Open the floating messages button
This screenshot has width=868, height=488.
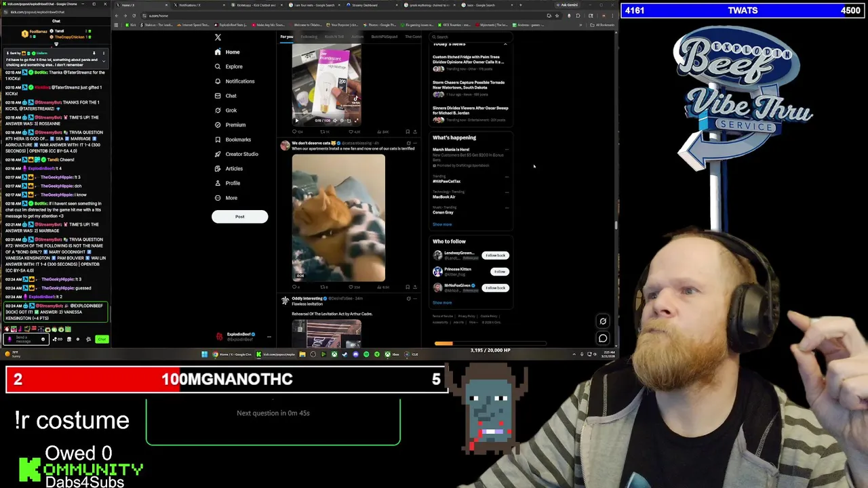click(603, 338)
